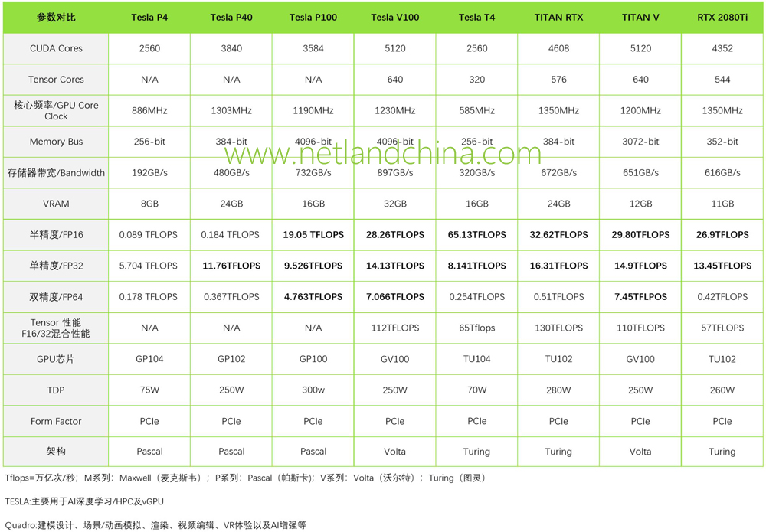
Task: Select the "75W" TDP value
Action: click(149, 390)
